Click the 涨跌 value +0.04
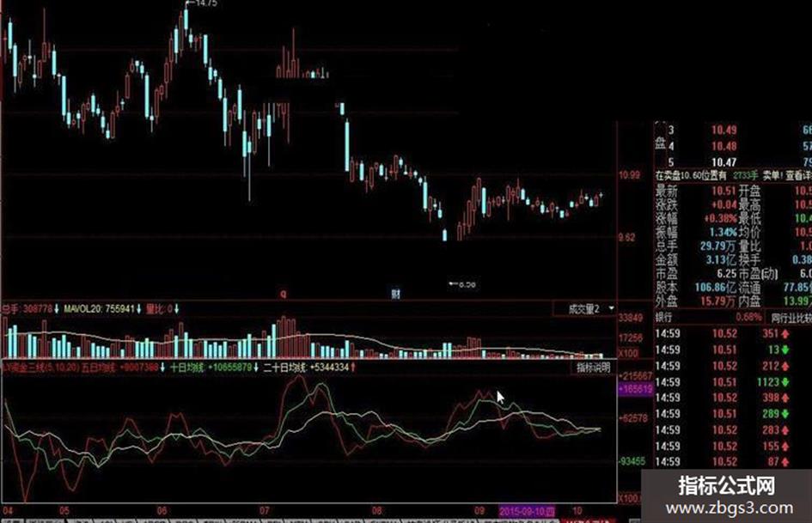 click(x=723, y=204)
